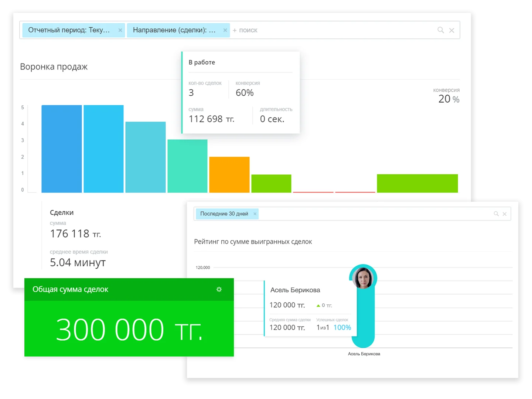
Task: Click the search icon in rating panel
Action: (496, 214)
